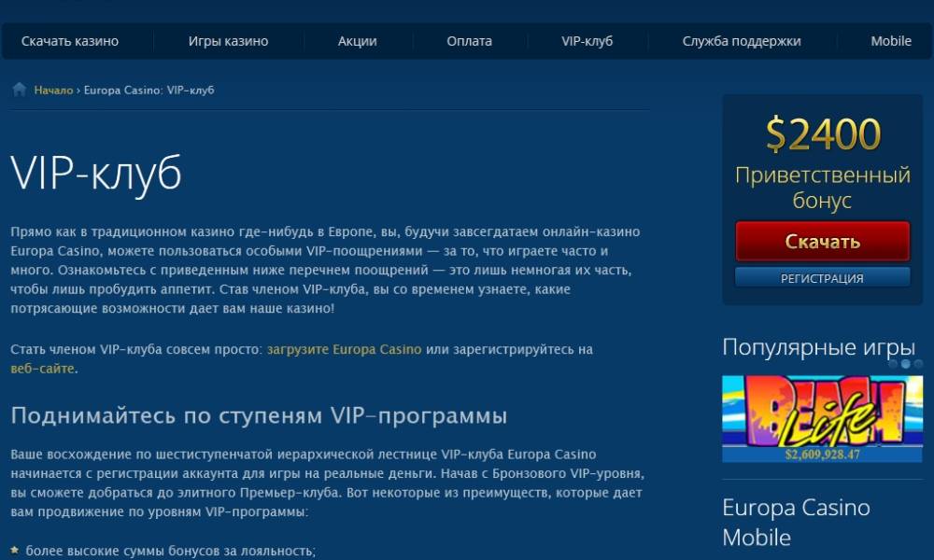Click the Приветственный бонус text
Viewport: 934px width, 560px height.
(x=823, y=188)
